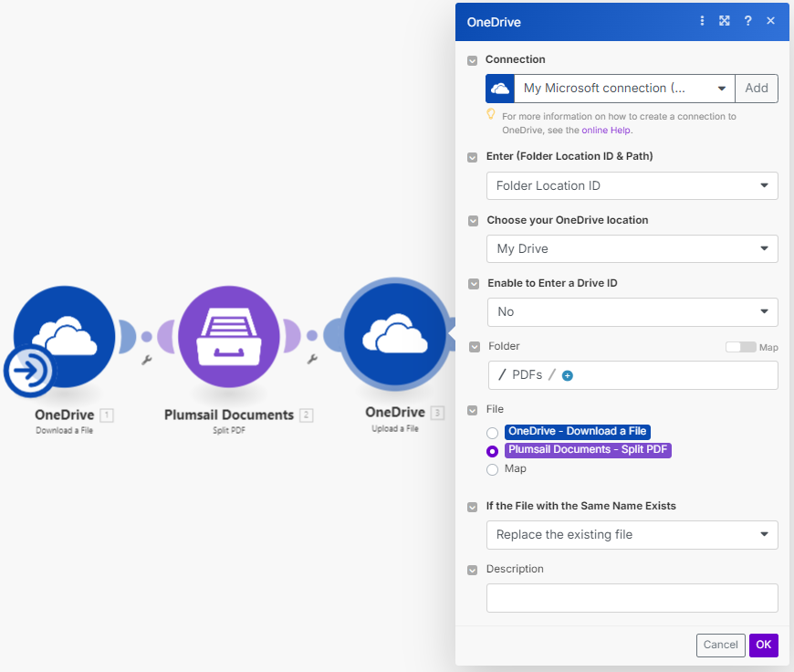The height and width of the screenshot is (672, 794).
Task: Confirm settings with the OK button
Action: 764,645
